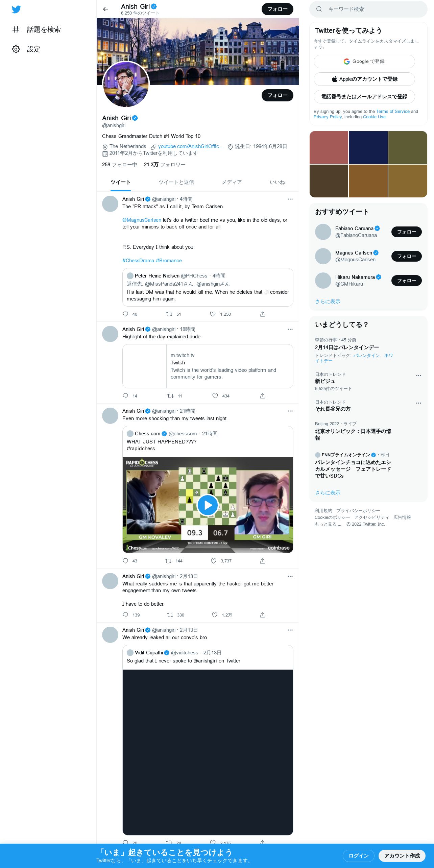Screen dimensions: 434x868
Task: Open the youtube.com/AnishGiriOffic link
Action: pyautogui.click(x=190, y=146)
